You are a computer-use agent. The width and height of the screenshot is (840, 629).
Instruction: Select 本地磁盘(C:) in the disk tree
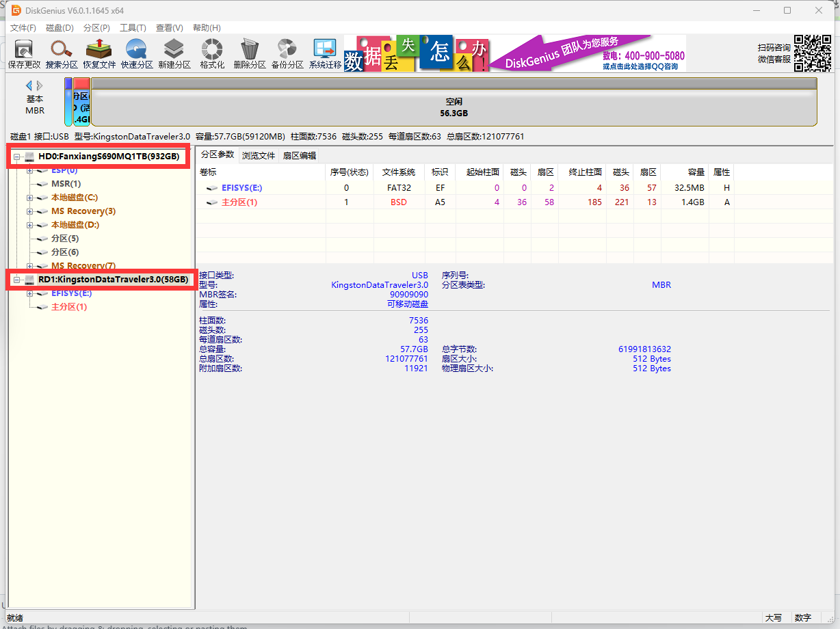(75, 198)
